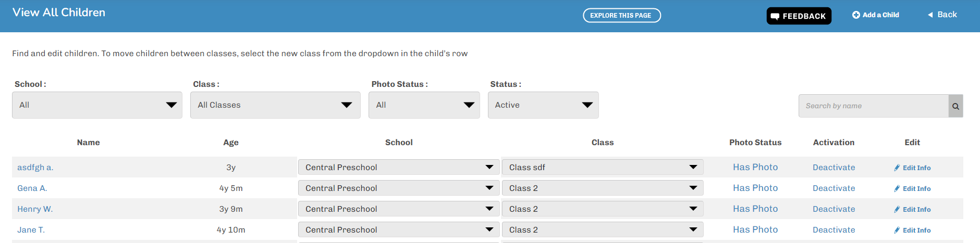Click pencil icon in Gena A. row
Screen dimensions: 980x243
(897, 188)
